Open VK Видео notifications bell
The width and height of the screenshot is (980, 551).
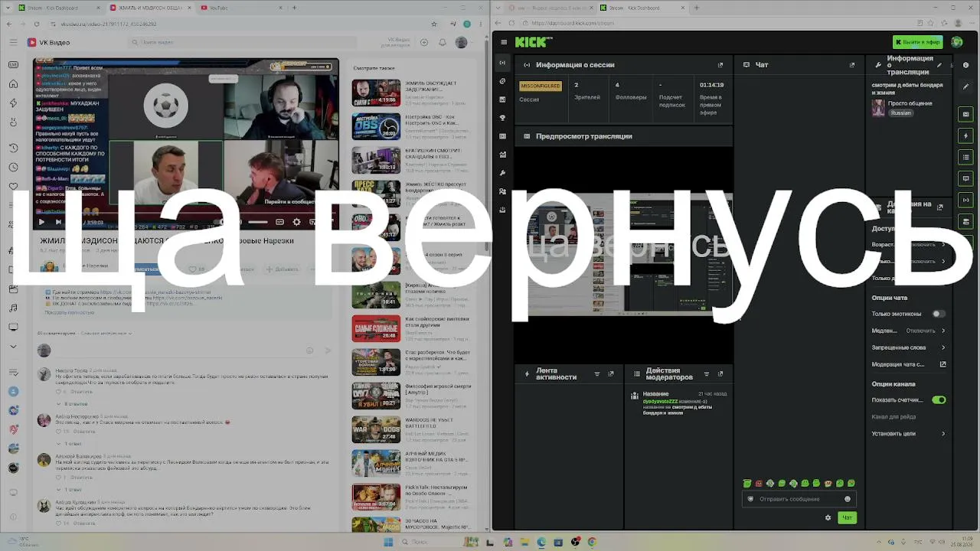[442, 43]
